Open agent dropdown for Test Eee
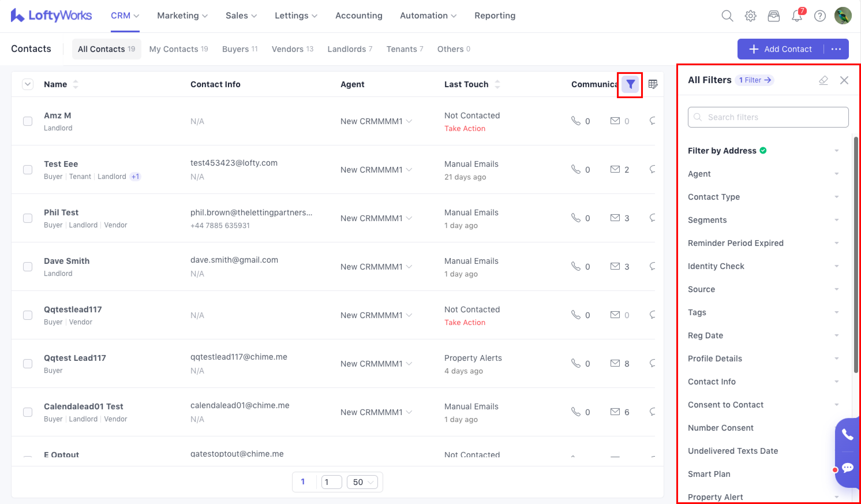Screen dimensions: 861x504 (x=376, y=169)
